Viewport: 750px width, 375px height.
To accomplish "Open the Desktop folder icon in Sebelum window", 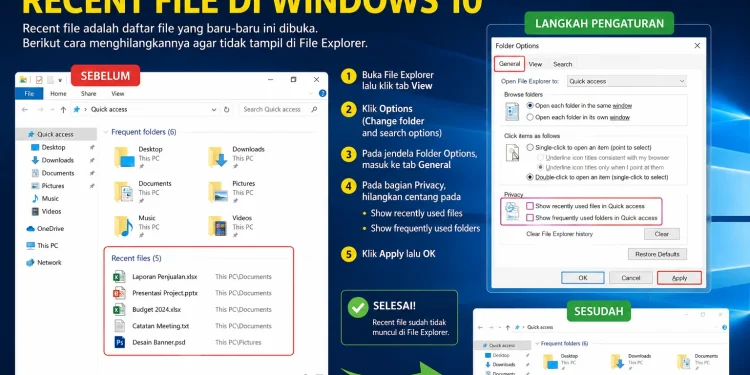I will (124, 157).
